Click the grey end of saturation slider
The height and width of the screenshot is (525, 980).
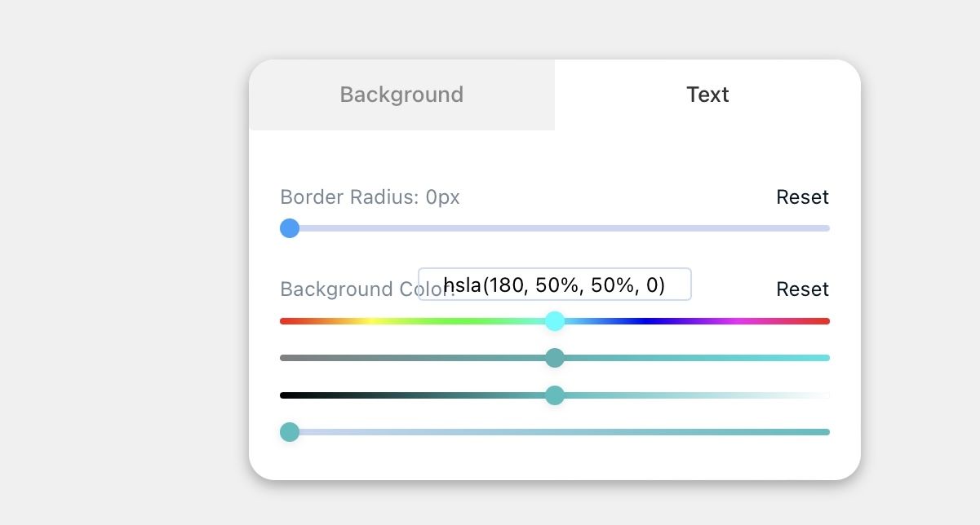(x=284, y=358)
